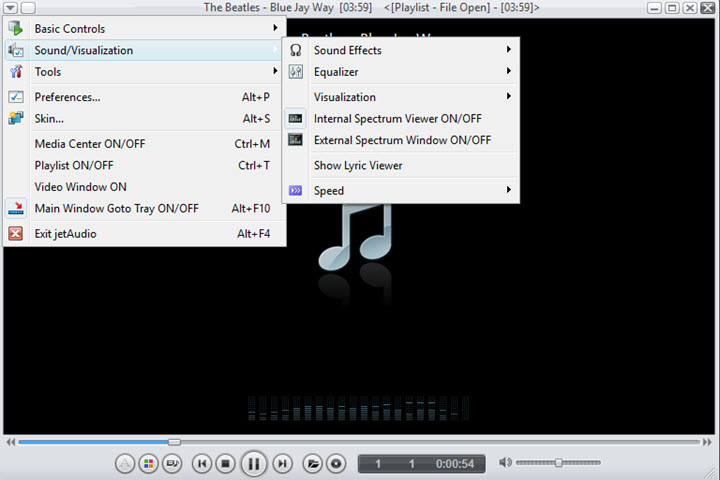Click the seek-forward arrows right of seek bar

(707, 442)
